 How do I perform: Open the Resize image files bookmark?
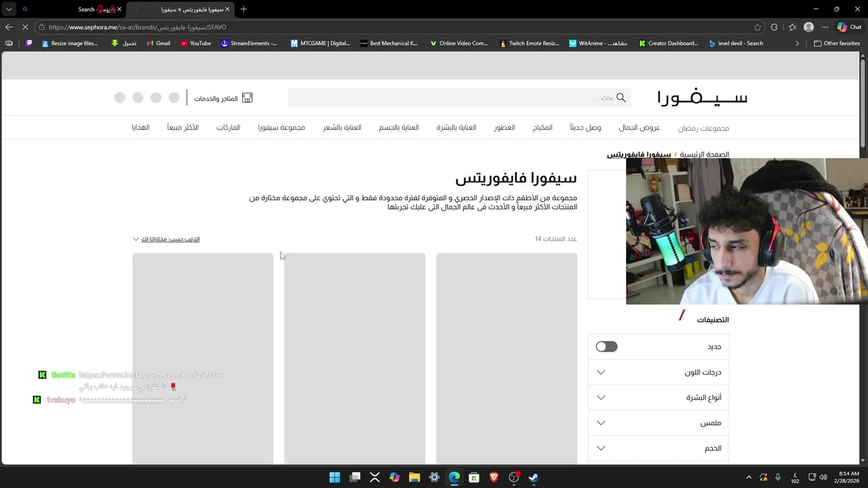(x=70, y=43)
